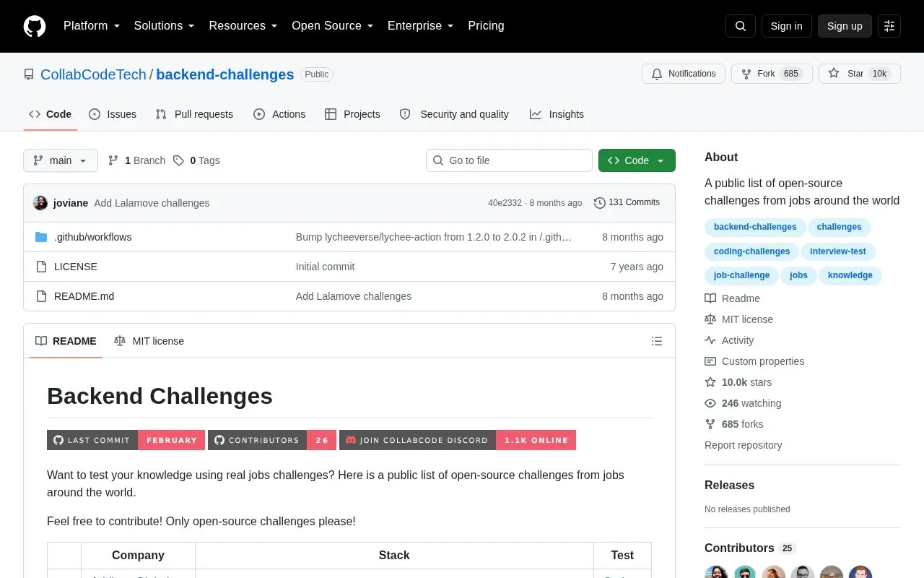The height and width of the screenshot is (578, 924).
Task: Expand the Platform menu
Action: [92, 26]
